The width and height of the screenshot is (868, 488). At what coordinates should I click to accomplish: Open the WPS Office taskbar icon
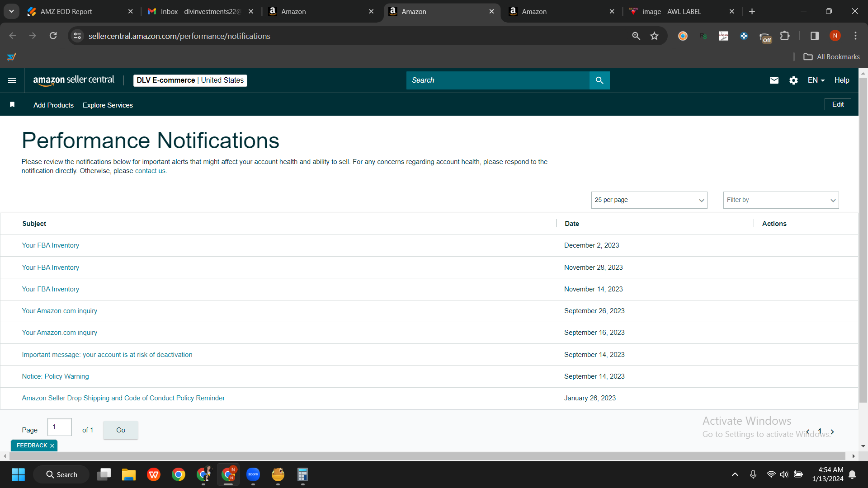tap(154, 474)
